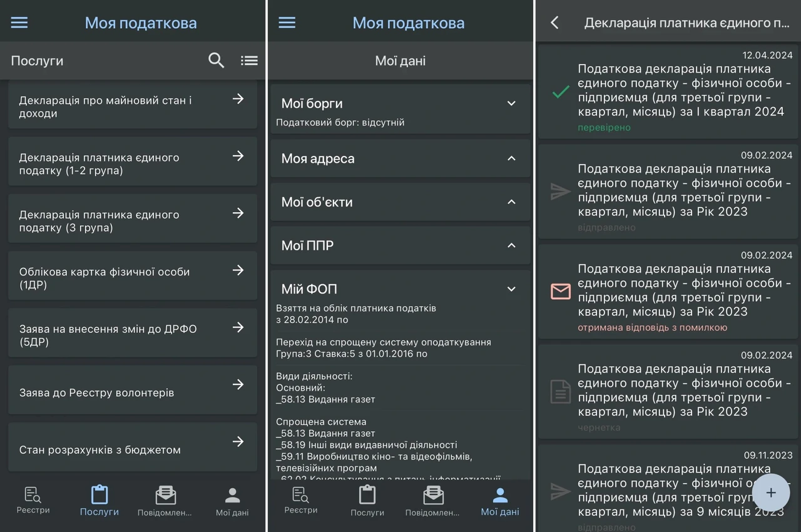Expand the Мій ФОП section chevron
This screenshot has width=801, height=532.
pyautogui.click(x=511, y=289)
